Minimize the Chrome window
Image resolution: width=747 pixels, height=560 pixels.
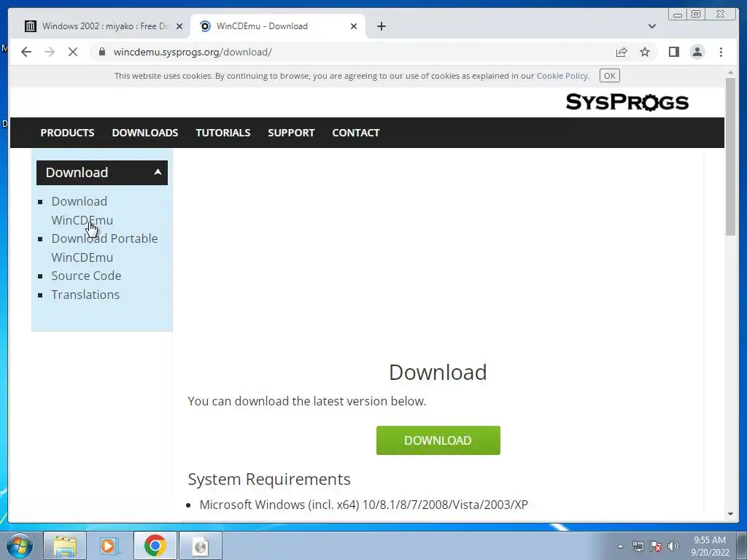point(678,15)
